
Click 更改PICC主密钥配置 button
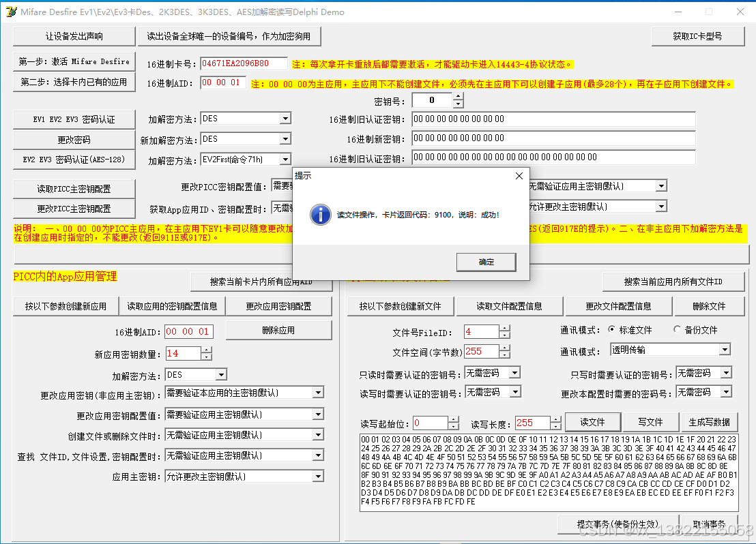[x=74, y=209]
